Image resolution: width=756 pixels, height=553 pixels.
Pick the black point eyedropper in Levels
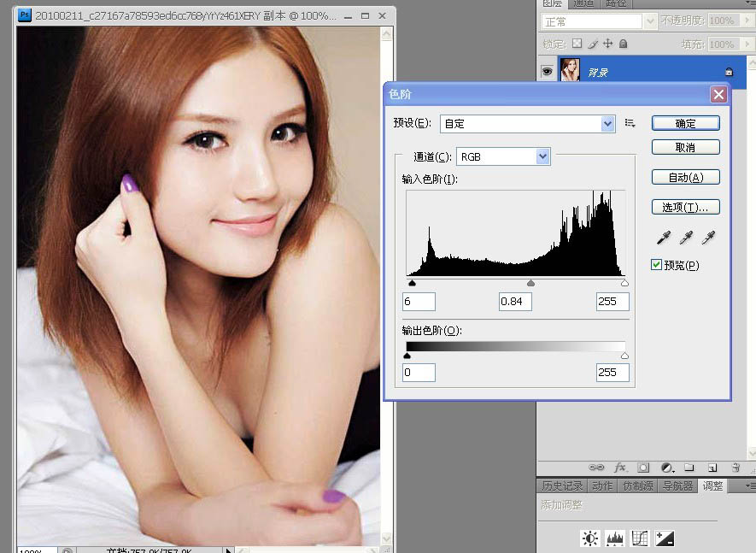coord(664,238)
